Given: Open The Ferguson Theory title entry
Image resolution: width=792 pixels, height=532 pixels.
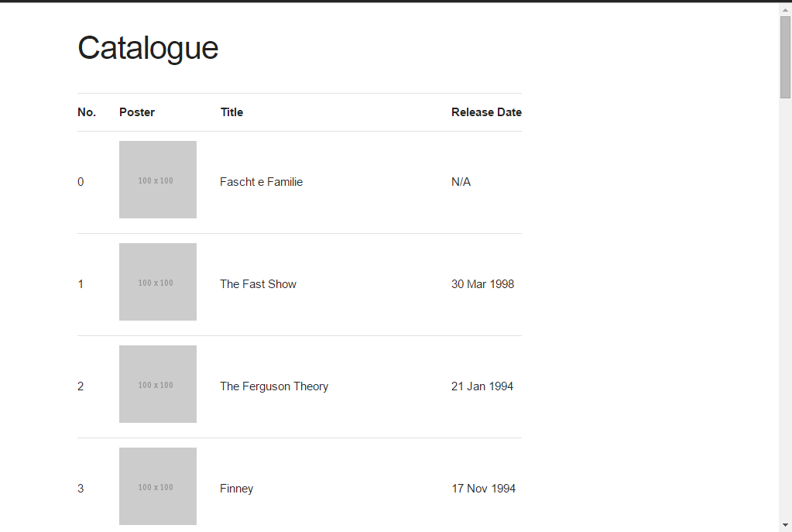Looking at the screenshot, I should [x=274, y=386].
